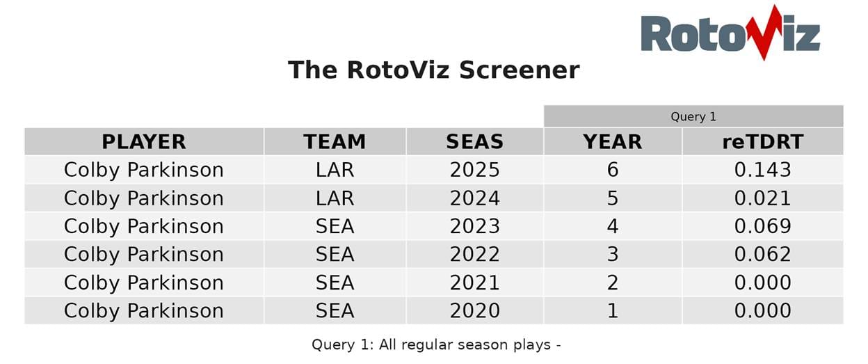Click the LAR team cell for 2024
Image resolution: width=868 pixels, height=364 pixels.
335,198
